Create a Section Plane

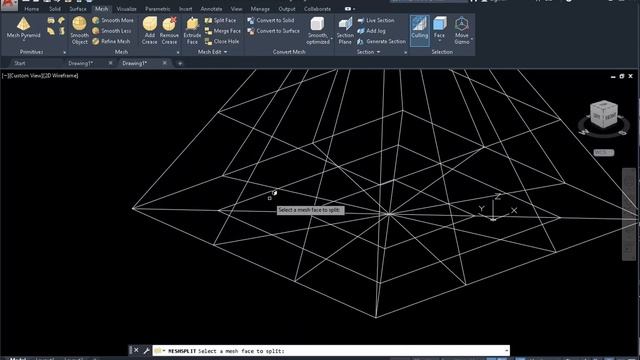click(x=345, y=30)
